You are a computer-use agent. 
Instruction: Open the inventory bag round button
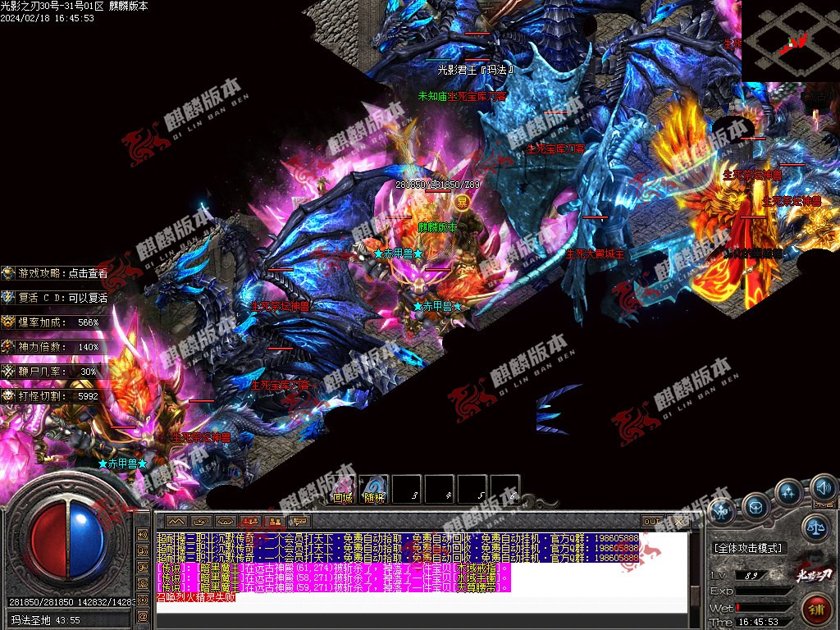coord(756,505)
